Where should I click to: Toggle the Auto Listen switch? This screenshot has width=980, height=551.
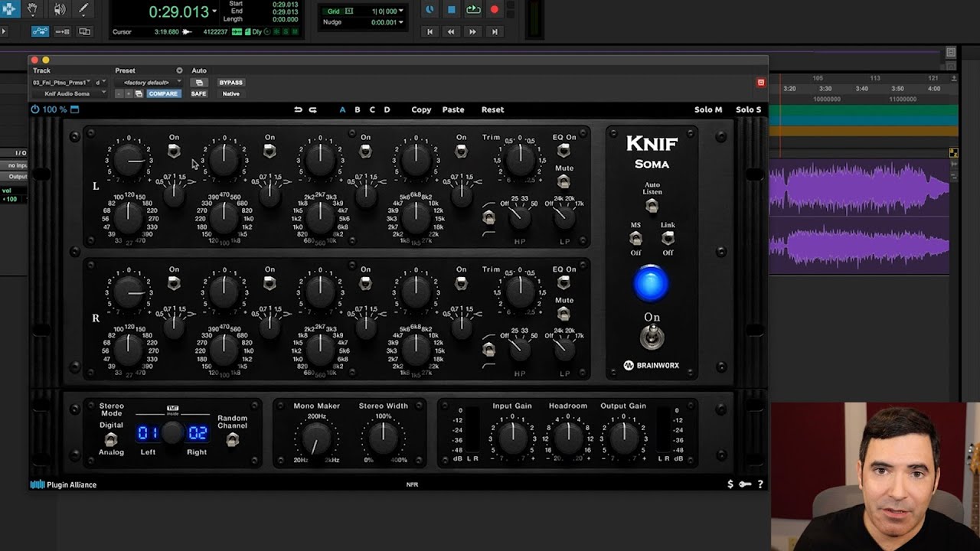tap(652, 206)
